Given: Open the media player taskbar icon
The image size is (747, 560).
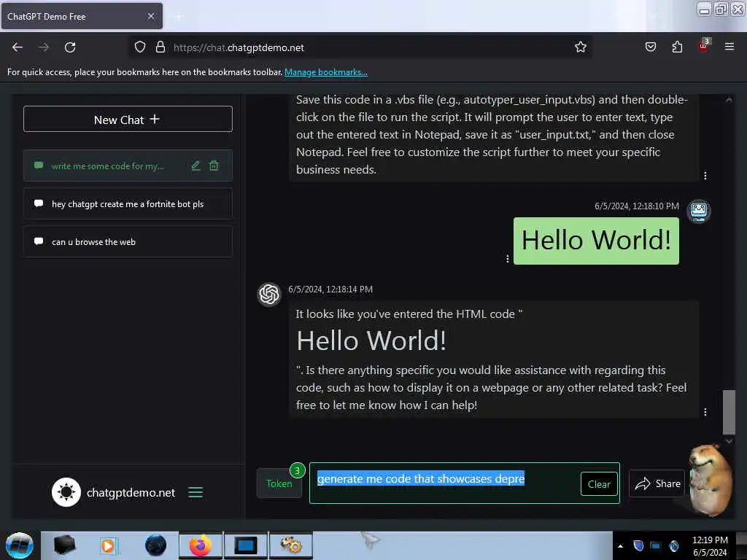Looking at the screenshot, I should click(x=108, y=545).
